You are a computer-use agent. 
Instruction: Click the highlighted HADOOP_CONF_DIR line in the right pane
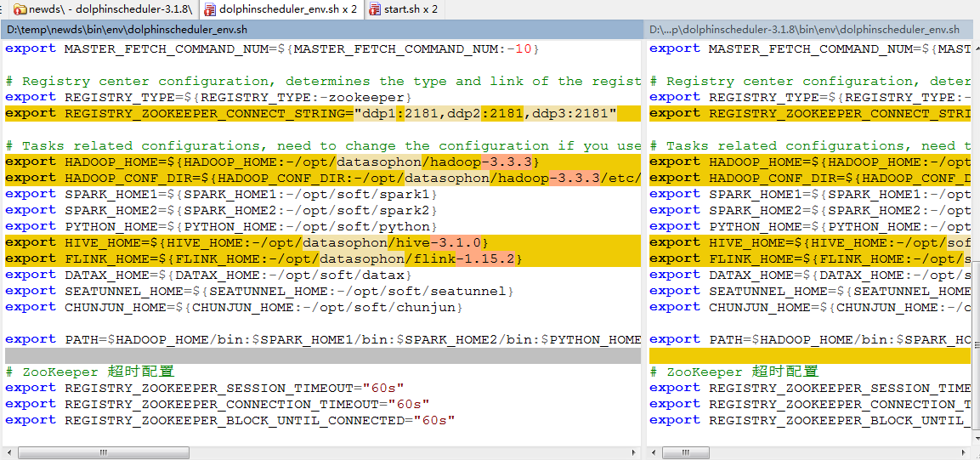tap(812, 178)
